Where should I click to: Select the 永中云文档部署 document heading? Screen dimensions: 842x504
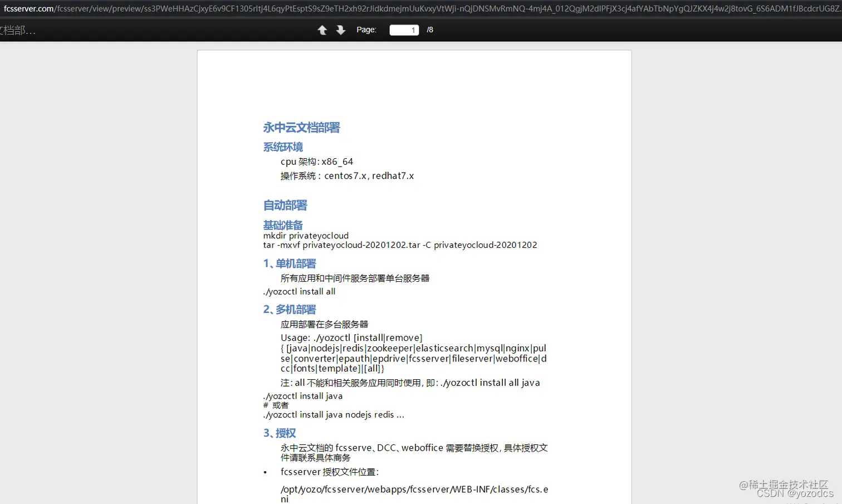click(x=301, y=128)
